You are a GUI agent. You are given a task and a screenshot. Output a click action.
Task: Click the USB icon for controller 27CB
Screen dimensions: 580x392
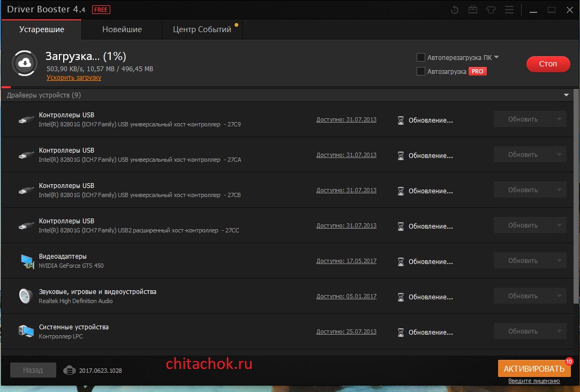click(26, 190)
